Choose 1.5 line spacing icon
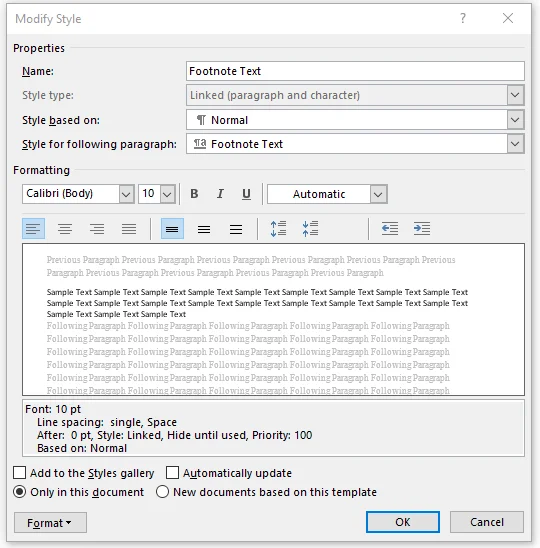Image resolution: width=540 pixels, height=548 pixels. click(x=204, y=229)
